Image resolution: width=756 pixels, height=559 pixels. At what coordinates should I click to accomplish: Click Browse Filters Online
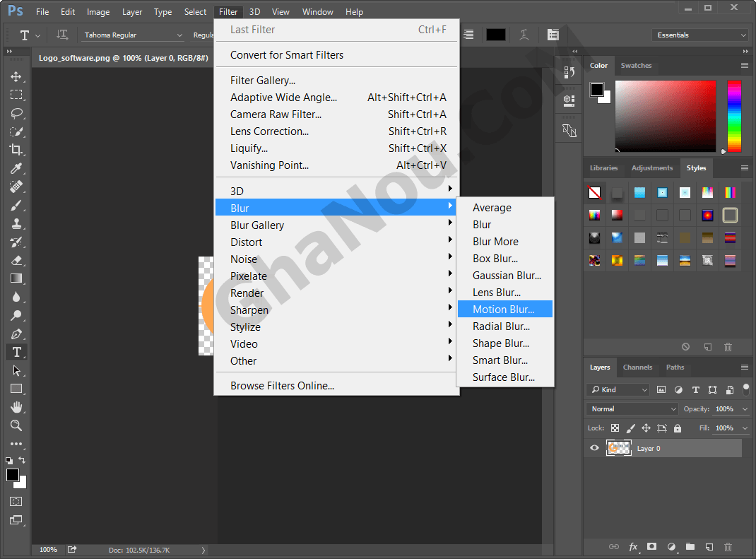[336, 386]
